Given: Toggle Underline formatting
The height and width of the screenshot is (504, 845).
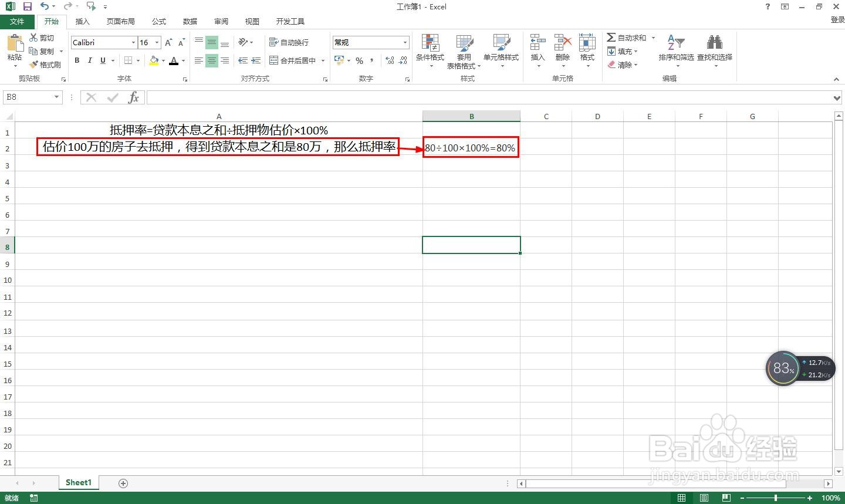Looking at the screenshot, I should pyautogui.click(x=103, y=60).
